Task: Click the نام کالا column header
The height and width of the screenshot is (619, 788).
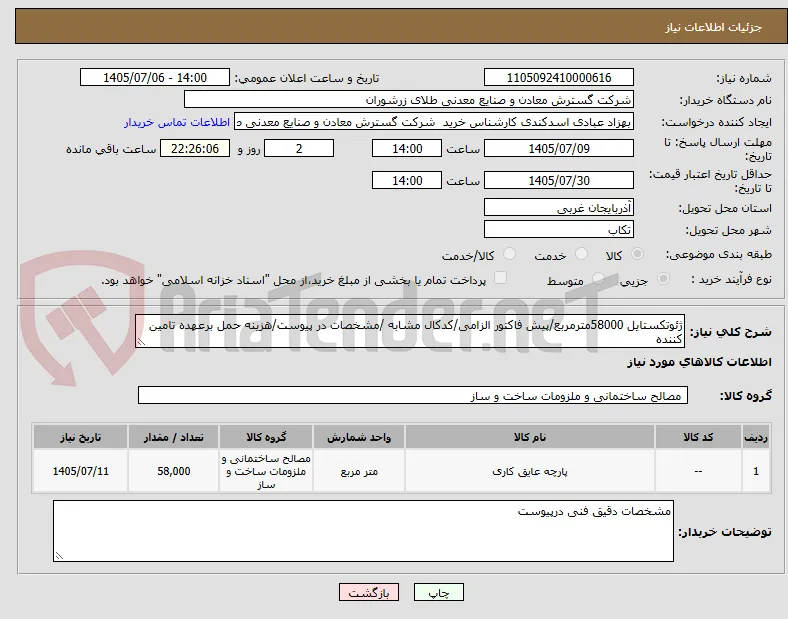Action: tap(530, 437)
